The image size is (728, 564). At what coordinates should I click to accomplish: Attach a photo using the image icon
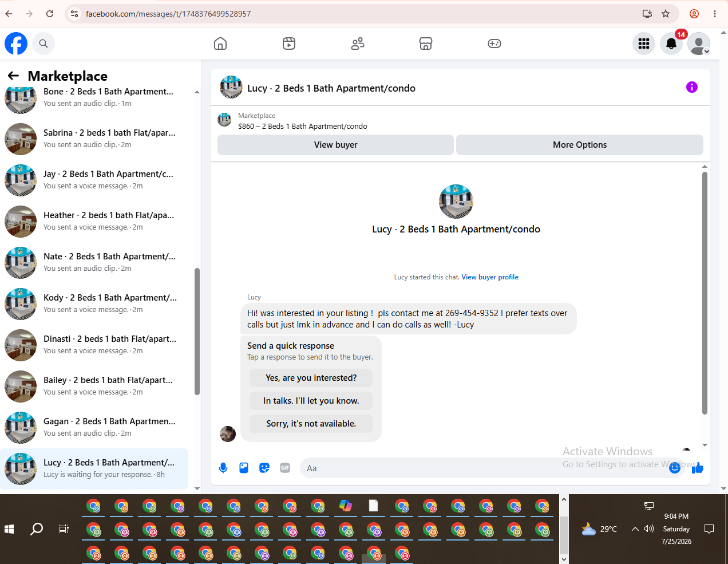click(244, 468)
